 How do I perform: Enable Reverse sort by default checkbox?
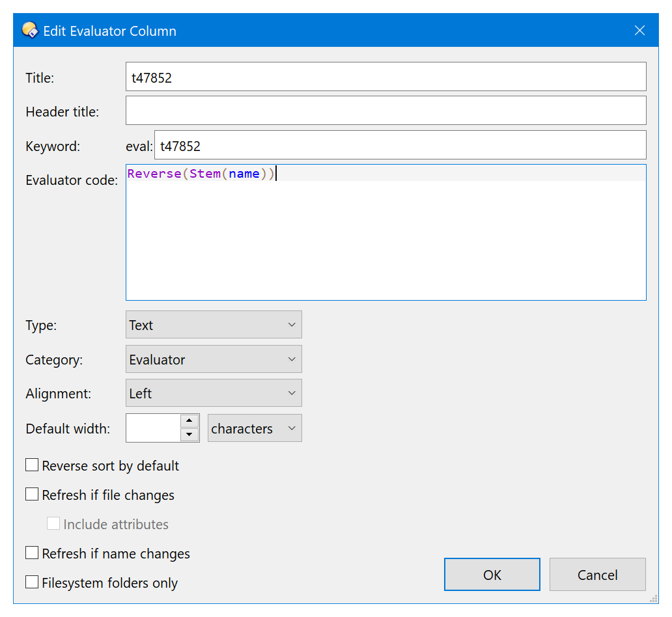point(32,465)
